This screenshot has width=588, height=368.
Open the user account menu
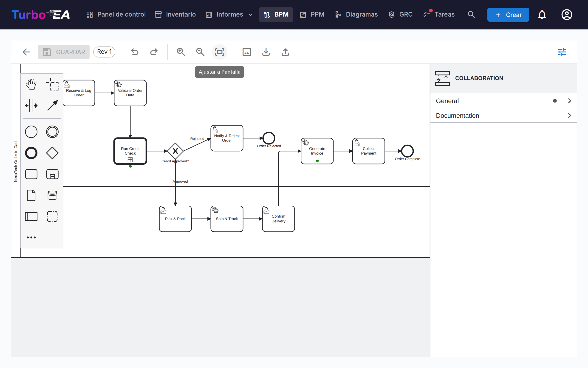tap(567, 14)
